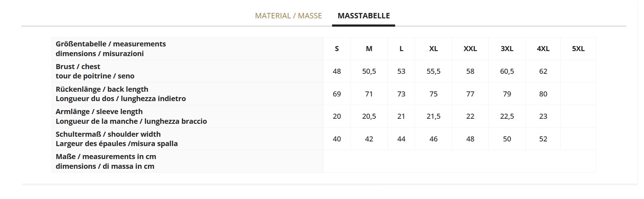The height and width of the screenshot is (199, 644).
Task: Choose the XL size column header
Action: (x=433, y=49)
